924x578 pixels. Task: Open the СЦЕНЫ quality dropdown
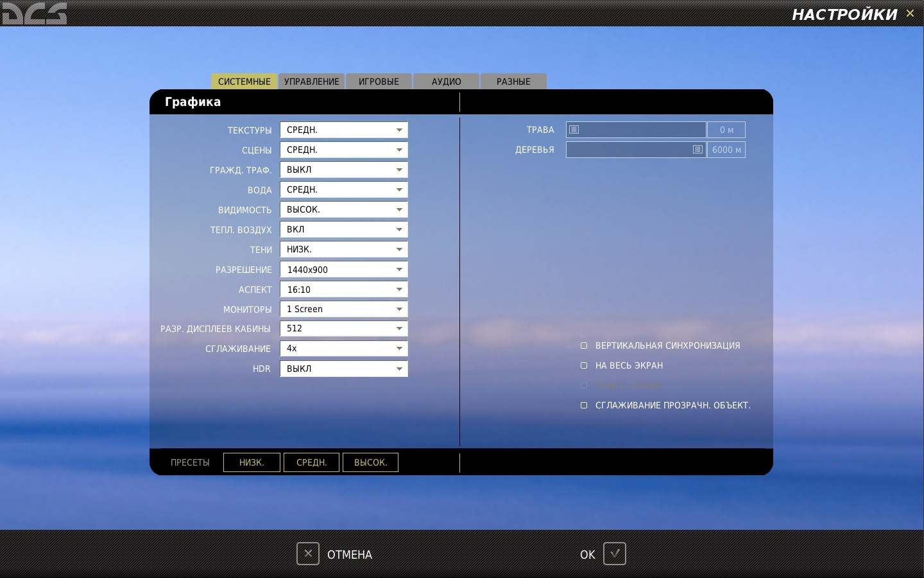coord(344,150)
